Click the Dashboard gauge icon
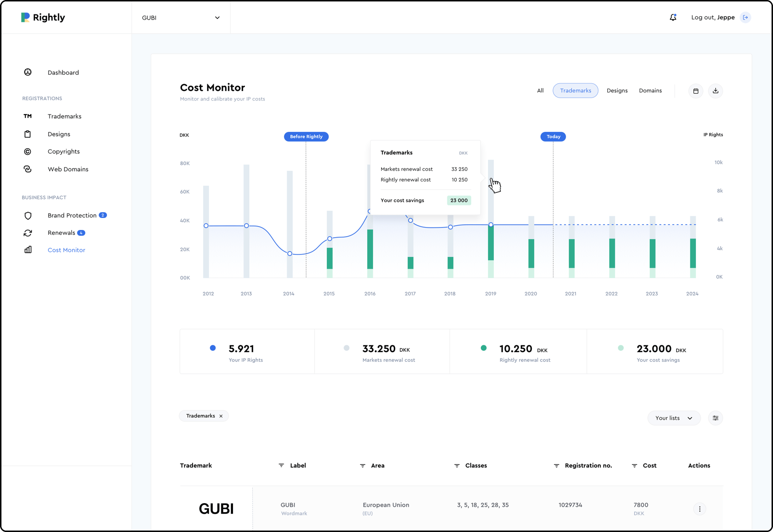Image resolution: width=773 pixels, height=532 pixels. pos(28,72)
